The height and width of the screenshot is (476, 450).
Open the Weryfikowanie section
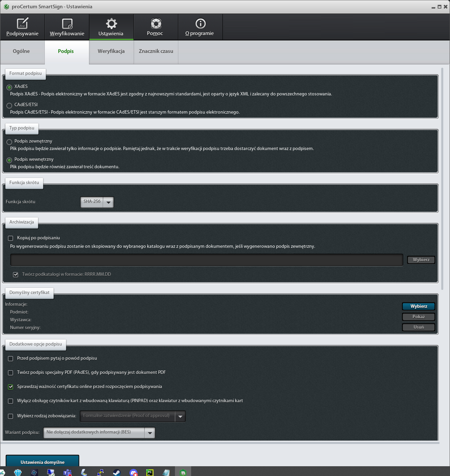67,27
